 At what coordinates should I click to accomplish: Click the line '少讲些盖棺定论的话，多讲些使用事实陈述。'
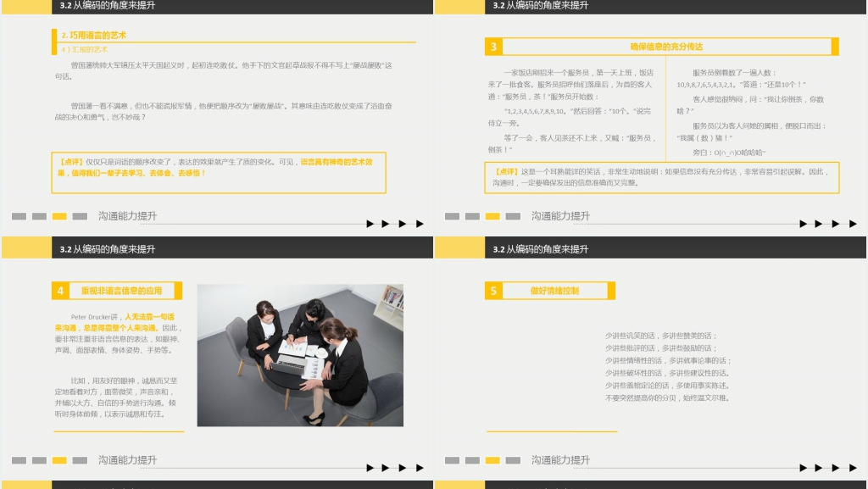(668, 385)
